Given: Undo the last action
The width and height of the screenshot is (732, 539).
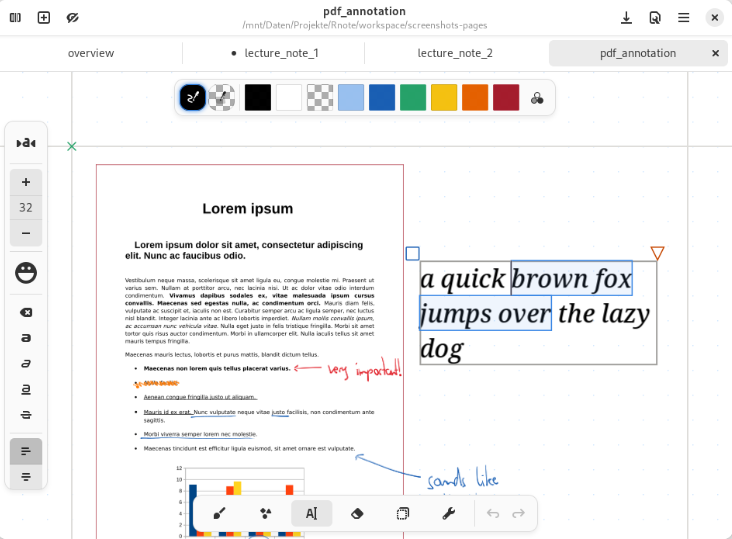Looking at the screenshot, I should click(493, 513).
